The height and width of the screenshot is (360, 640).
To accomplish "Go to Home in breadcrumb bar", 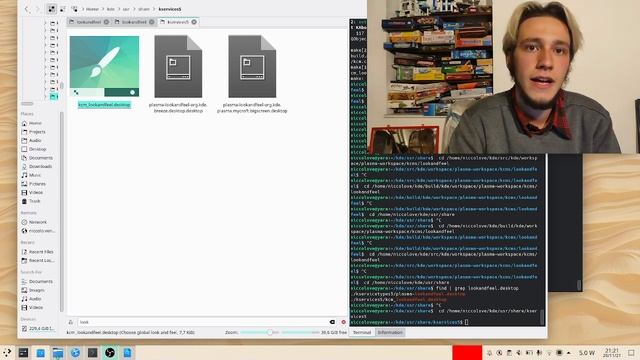I will (x=92, y=9).
